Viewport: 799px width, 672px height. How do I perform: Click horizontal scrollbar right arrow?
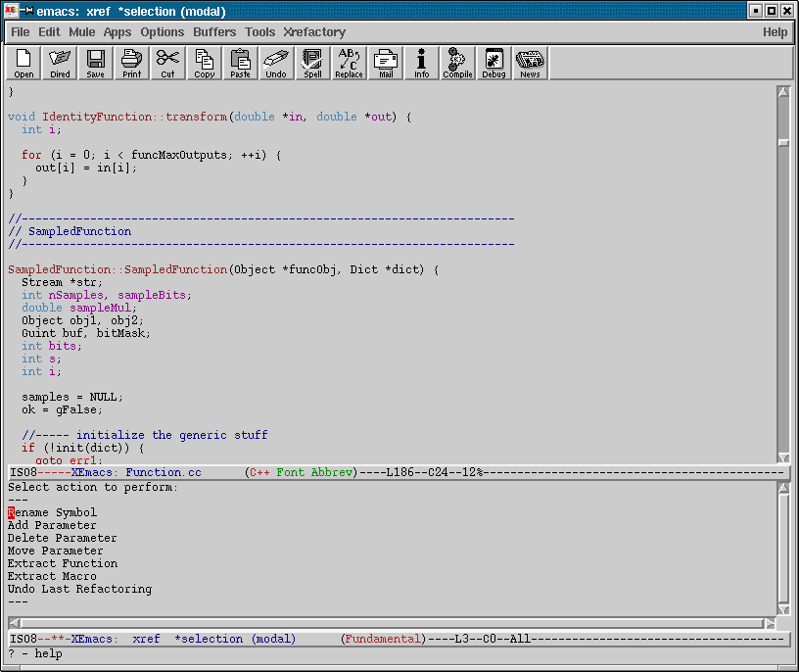[x=770, y=623]
